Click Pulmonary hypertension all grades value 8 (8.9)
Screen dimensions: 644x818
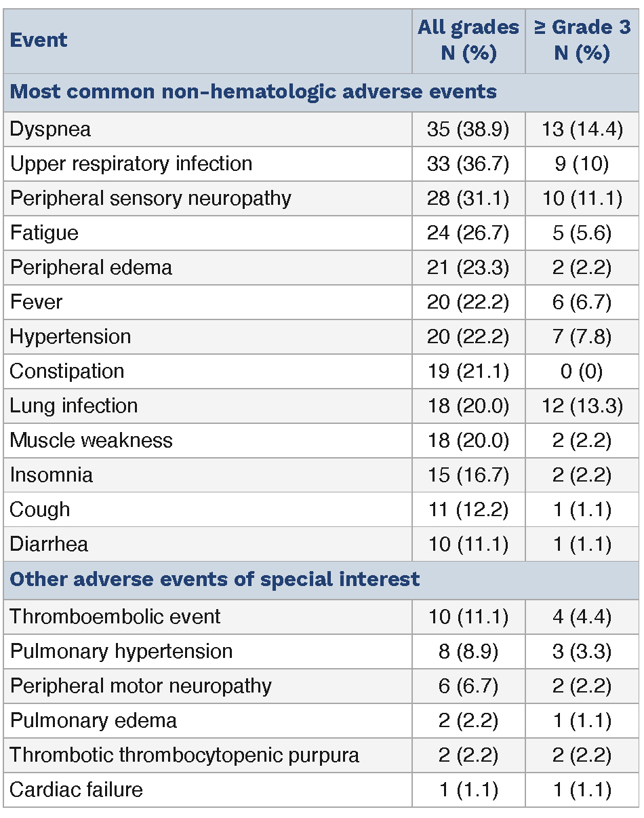tap(468, 651)
